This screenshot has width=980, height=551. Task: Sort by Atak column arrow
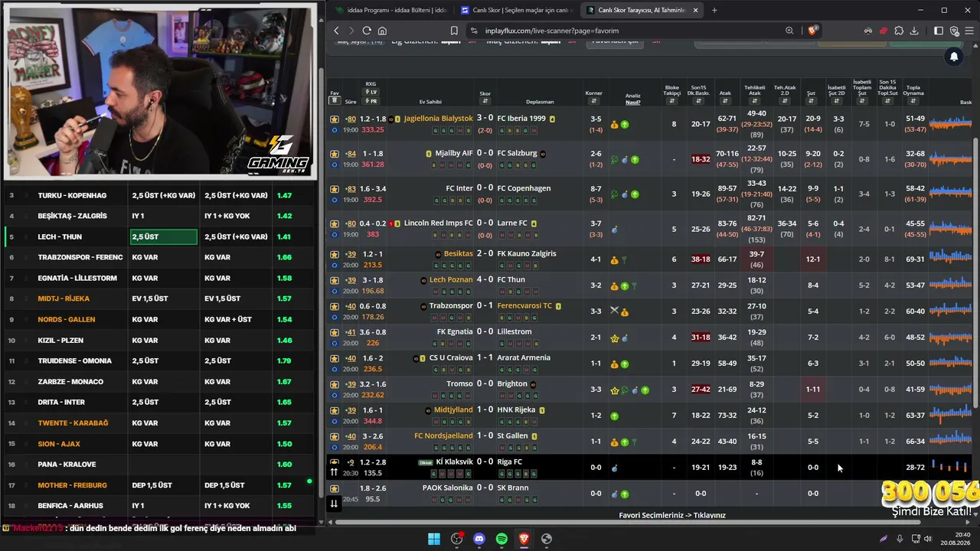pos(725,101)
